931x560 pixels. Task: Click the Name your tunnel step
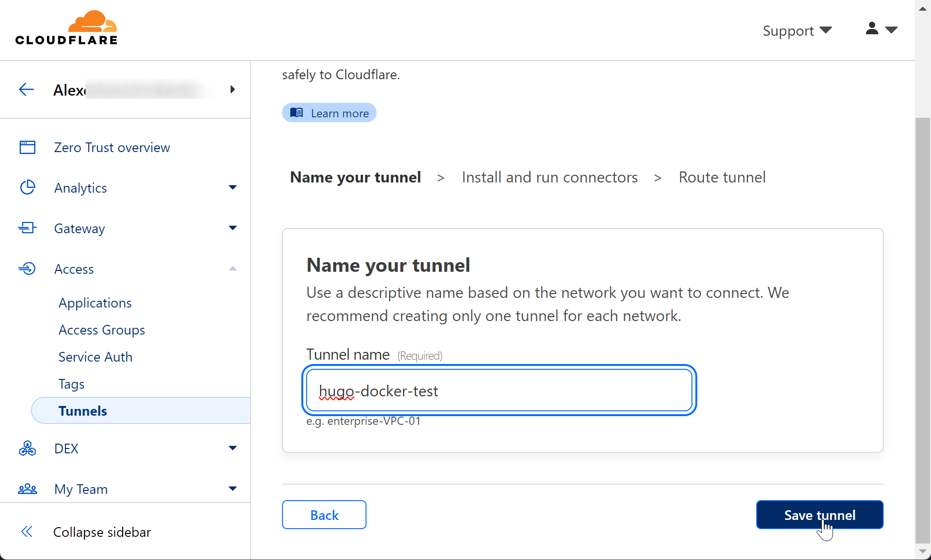[355, 177]
